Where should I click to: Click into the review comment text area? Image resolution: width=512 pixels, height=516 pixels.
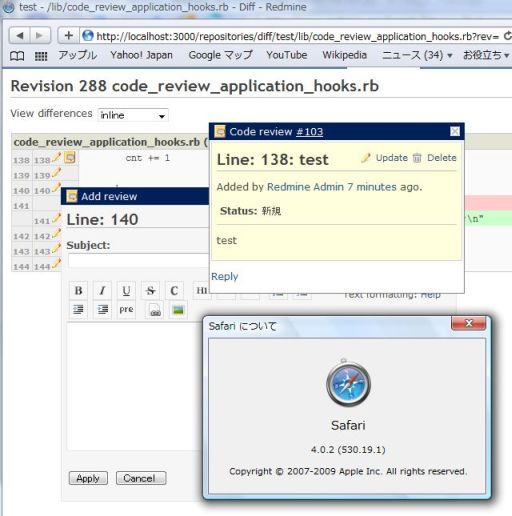click(135, 387)
